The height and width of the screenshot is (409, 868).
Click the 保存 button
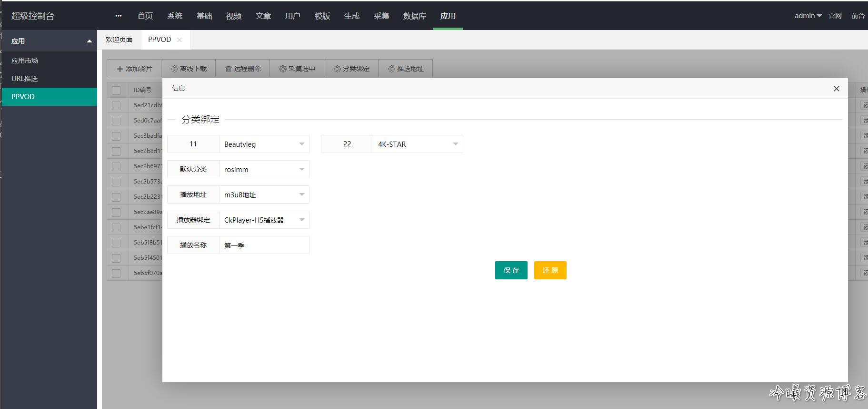tap(511, 270)
